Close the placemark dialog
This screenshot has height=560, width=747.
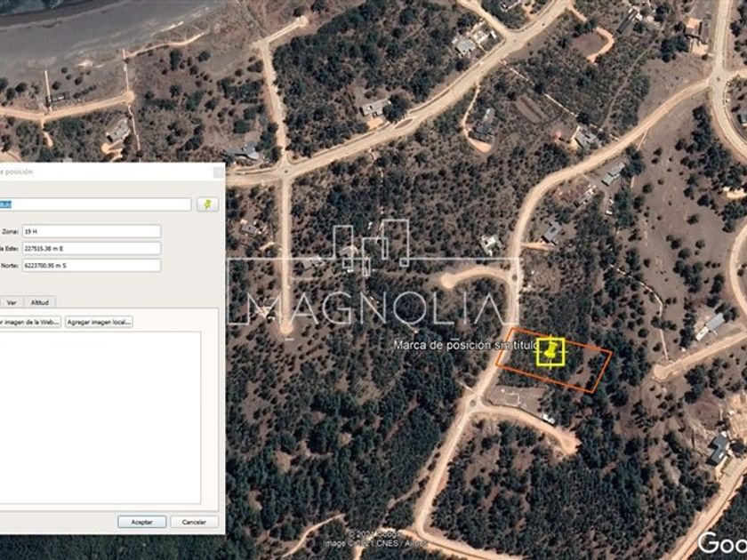218,172
